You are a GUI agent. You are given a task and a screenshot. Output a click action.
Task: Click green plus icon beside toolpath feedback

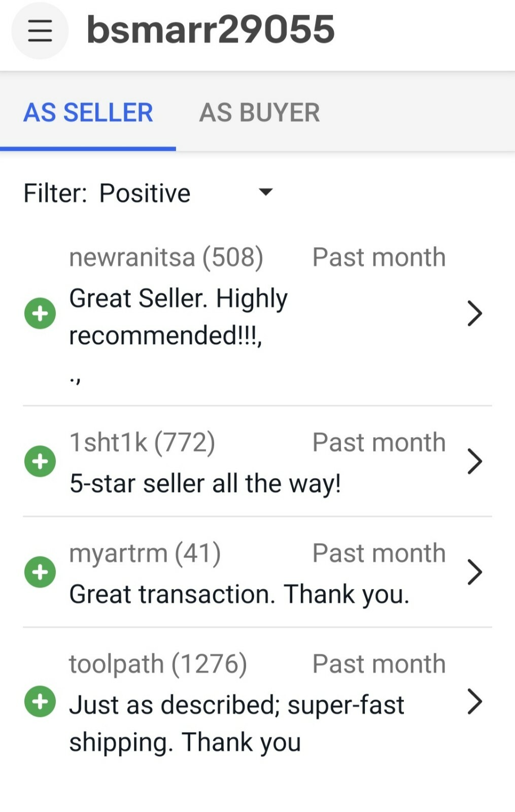point(40,701)
